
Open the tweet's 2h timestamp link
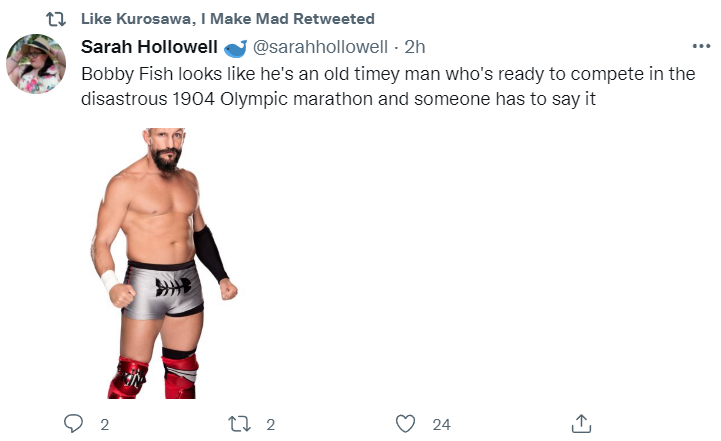coord(415,48)
